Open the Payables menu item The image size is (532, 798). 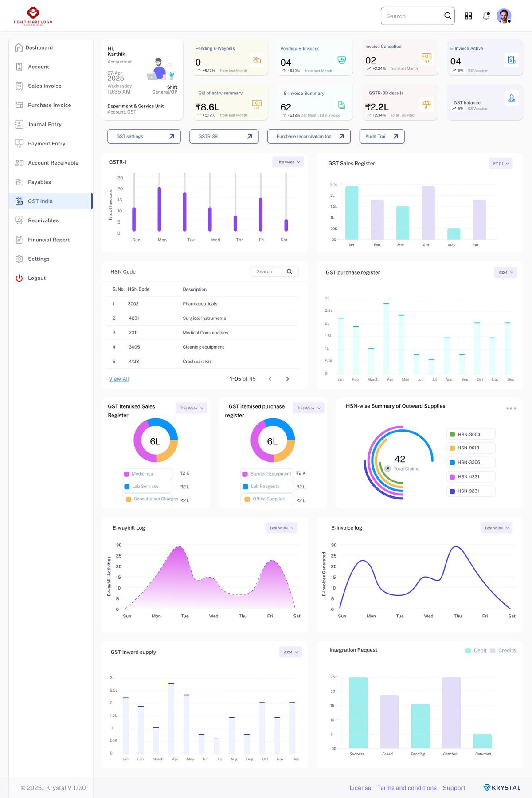(x=51, y=182)
